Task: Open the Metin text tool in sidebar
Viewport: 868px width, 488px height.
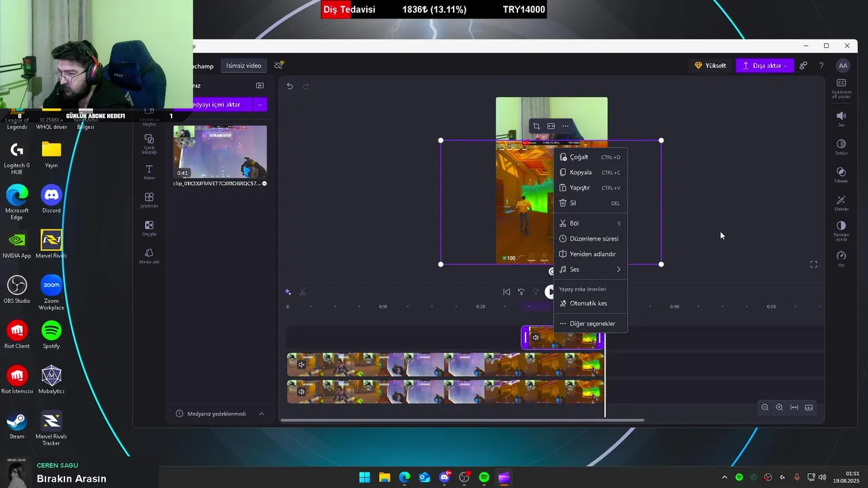Action: 149,172
